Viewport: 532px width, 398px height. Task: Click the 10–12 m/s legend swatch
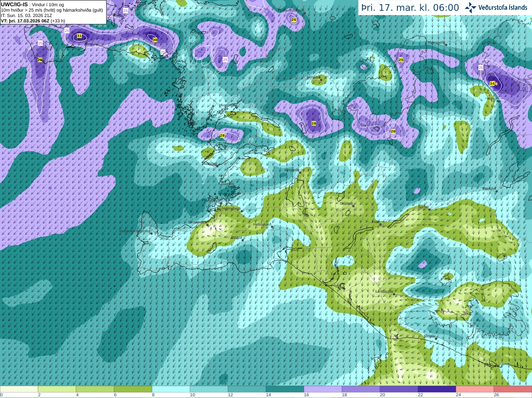(x=209, y=389)
